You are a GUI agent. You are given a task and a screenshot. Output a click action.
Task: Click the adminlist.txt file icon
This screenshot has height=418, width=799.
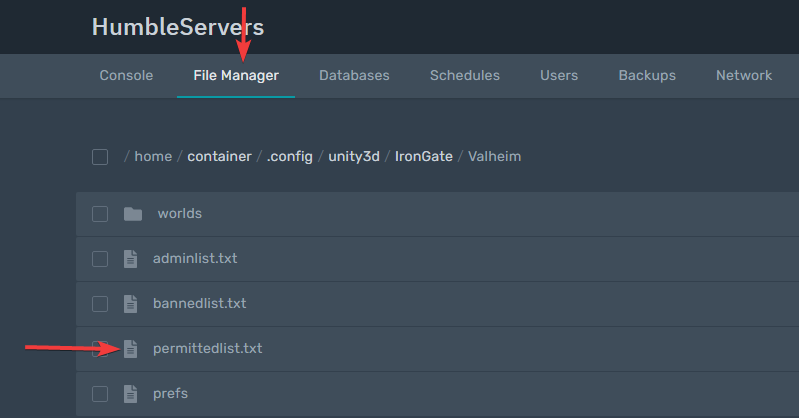point(130,259)
